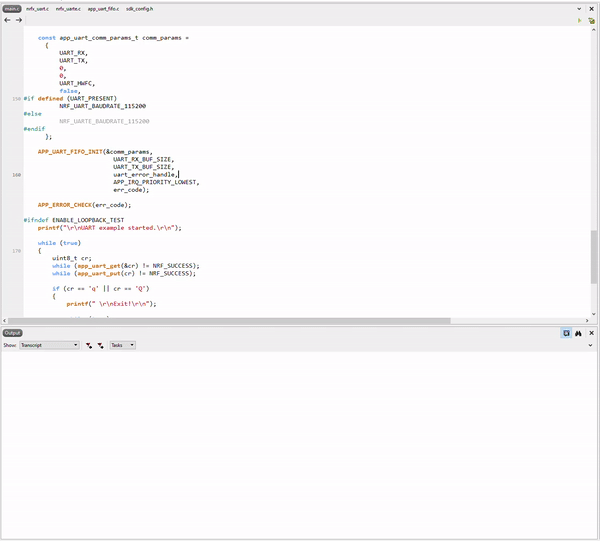Click the printf UART example started line

tap(109, 228)
